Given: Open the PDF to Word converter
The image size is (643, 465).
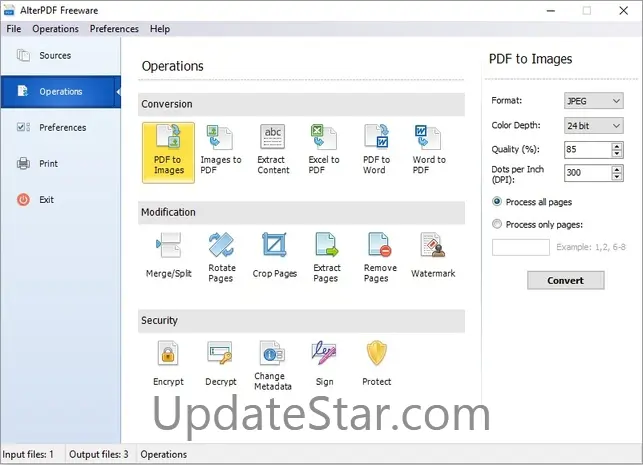Looking at the screenshot, I should (x=376, y=150).
